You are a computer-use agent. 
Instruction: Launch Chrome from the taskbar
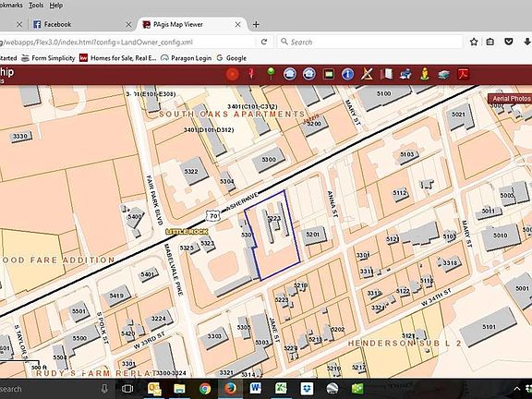click(x=205, y=389)
